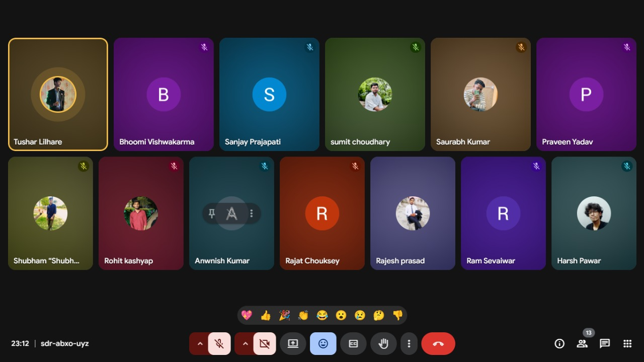
Task: Send the party popper reaction
Action: coord(284,316)
